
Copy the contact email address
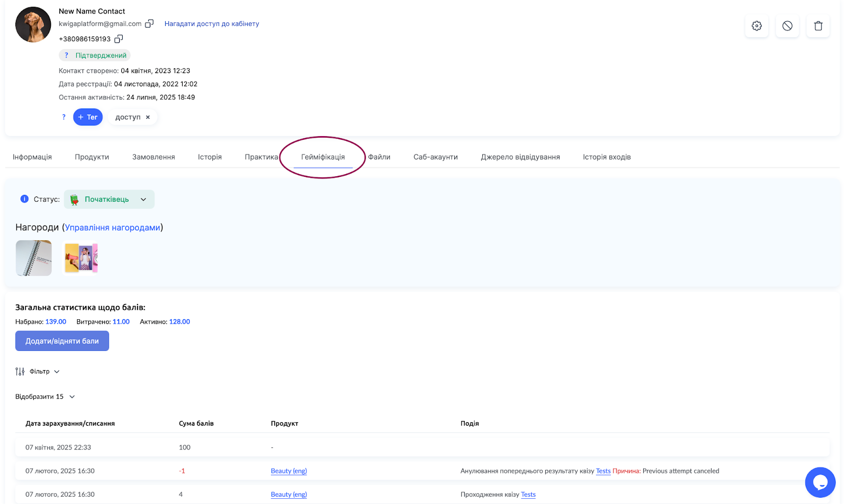tap(149, 23)
